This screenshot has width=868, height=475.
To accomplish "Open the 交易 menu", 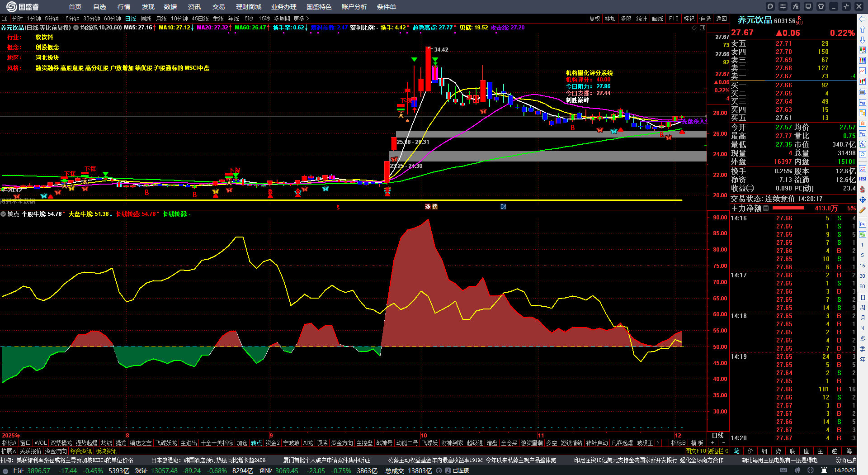I will coord(219,7).
